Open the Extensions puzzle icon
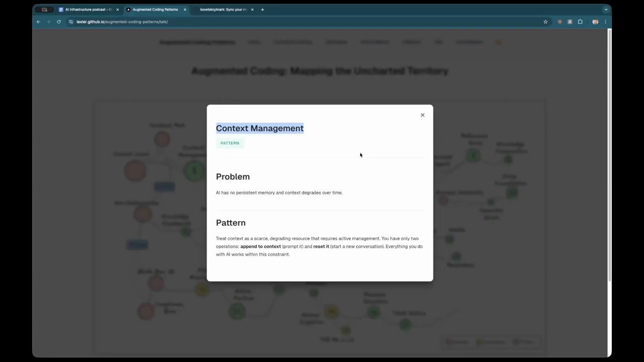The width and height of the screenshot is (644, 362). 580,22
